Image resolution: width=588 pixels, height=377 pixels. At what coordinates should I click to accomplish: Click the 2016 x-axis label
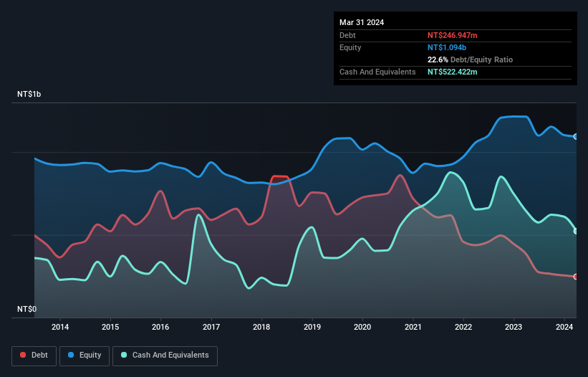click(x=160, y=327)
